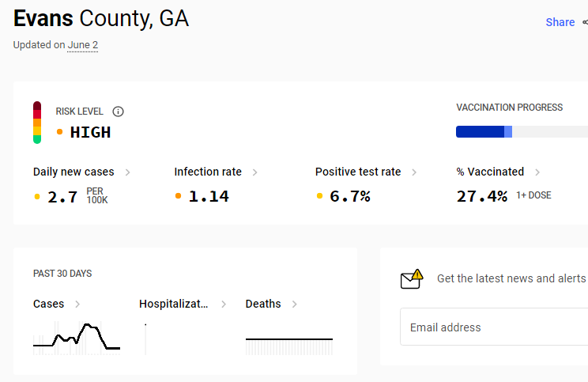Viewport: 588px width, 382px height.
Task: Click the orange dot next to HIGH
Action: coord(59,132)
